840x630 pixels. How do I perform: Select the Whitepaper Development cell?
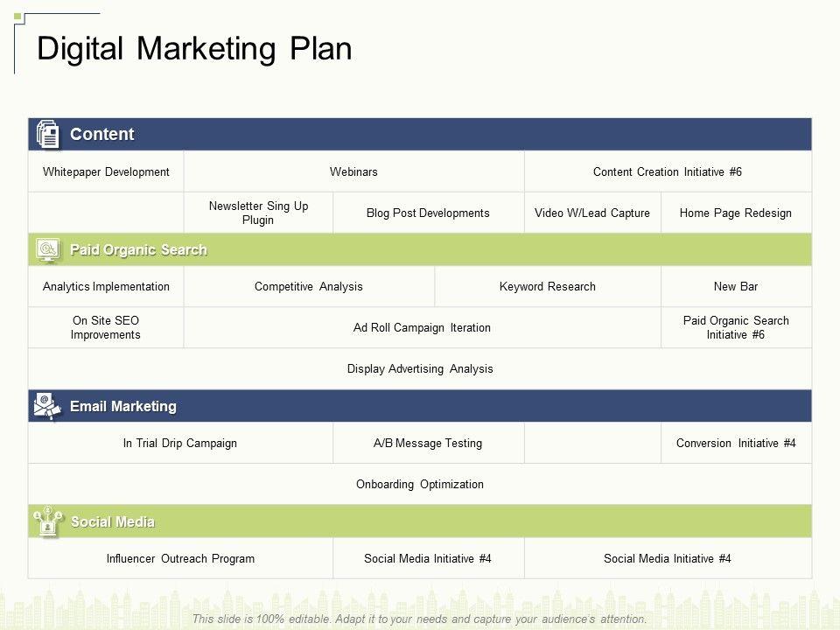tap(106, 172)
